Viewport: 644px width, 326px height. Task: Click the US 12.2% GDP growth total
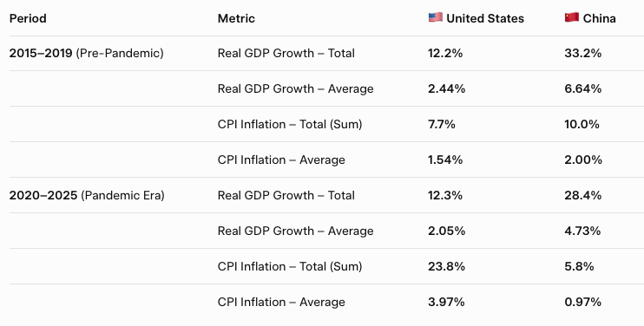click(445, 53)
